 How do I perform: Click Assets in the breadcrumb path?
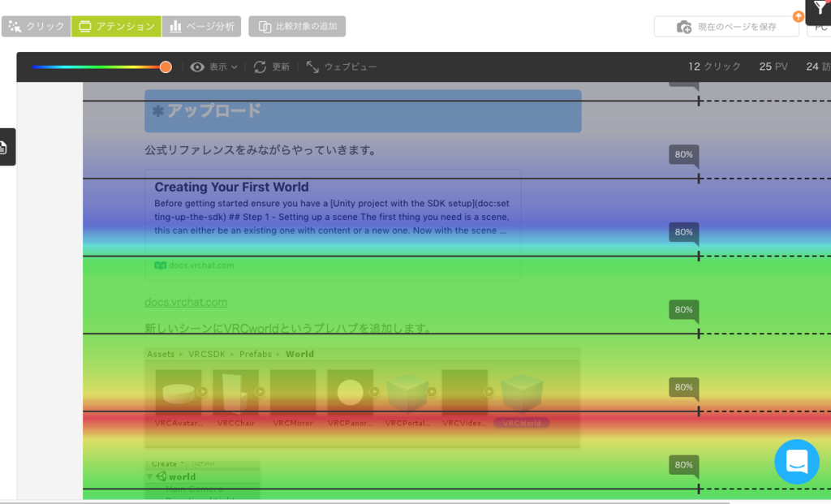(161, 354)
